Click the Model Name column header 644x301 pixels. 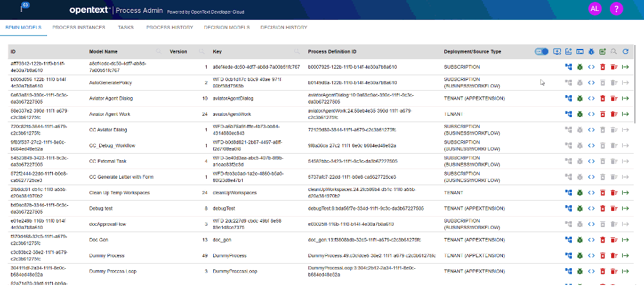[x=103, y=51]
